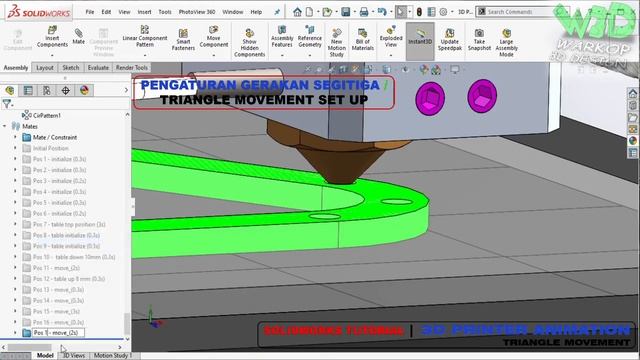Click the Select cursor tool icon
Screen dimensions: 640x360
tap(401, 12)
